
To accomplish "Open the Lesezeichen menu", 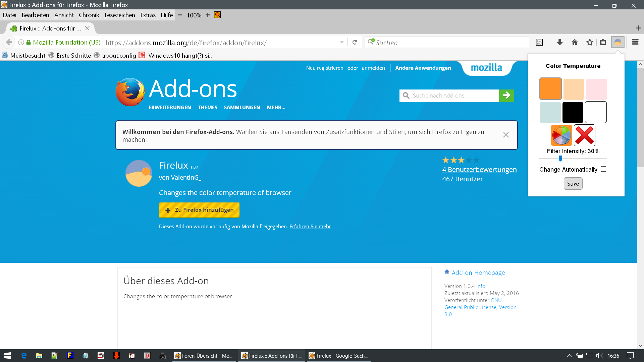I will coord(119,15).
